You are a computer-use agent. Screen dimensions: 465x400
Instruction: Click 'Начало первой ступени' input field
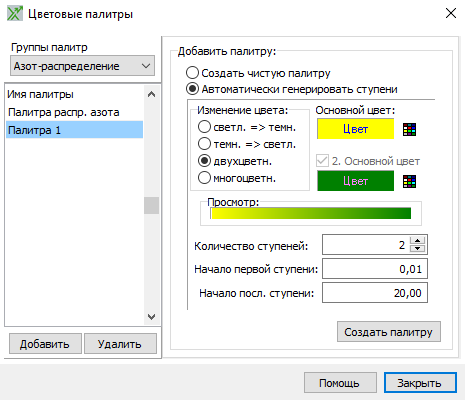(x=375, y=269)
